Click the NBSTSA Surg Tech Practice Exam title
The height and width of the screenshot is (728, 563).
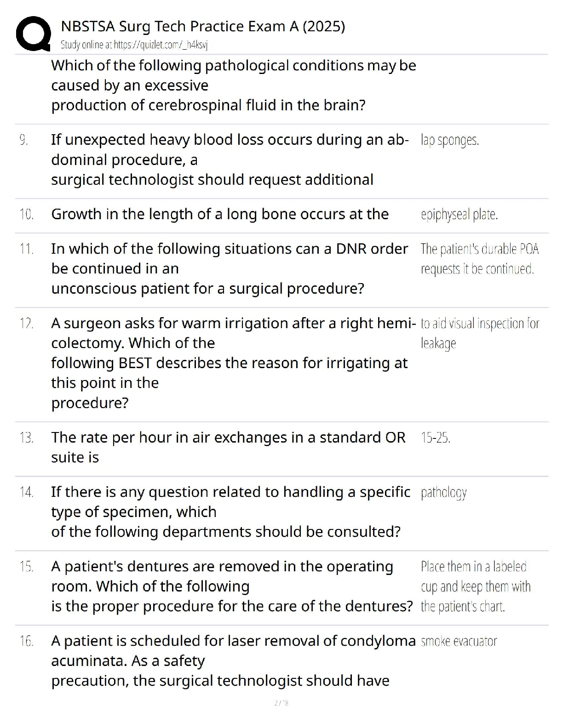203,26
